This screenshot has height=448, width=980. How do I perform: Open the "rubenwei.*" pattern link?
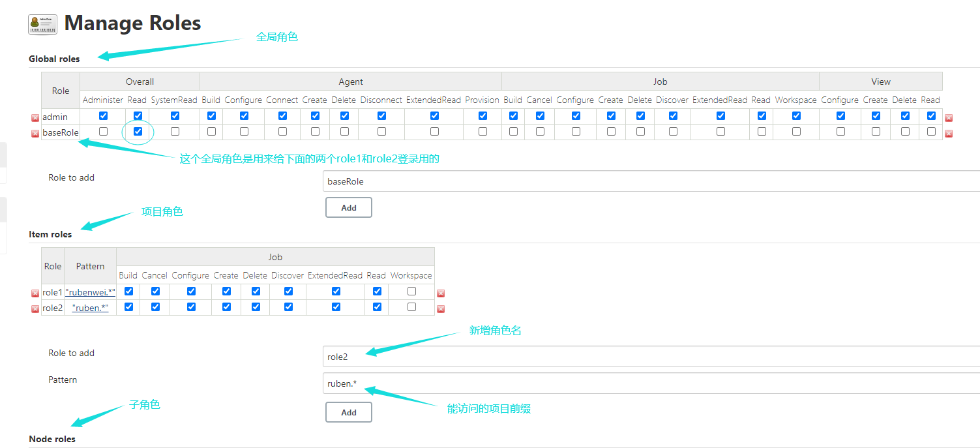point(90,292)
